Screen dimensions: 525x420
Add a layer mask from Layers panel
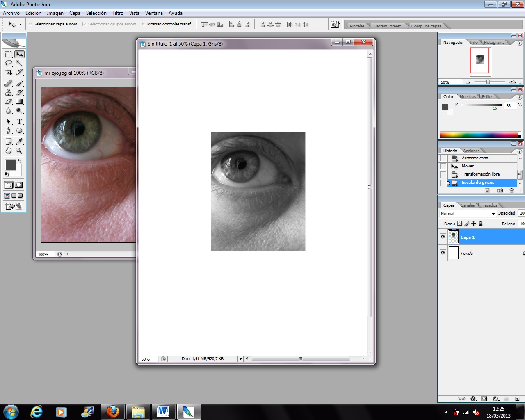pyautogui.click(x=484, y=399)
